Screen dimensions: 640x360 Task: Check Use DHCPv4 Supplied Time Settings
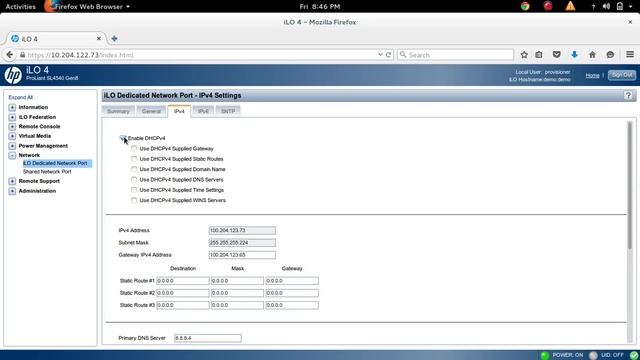pos(134,190)
